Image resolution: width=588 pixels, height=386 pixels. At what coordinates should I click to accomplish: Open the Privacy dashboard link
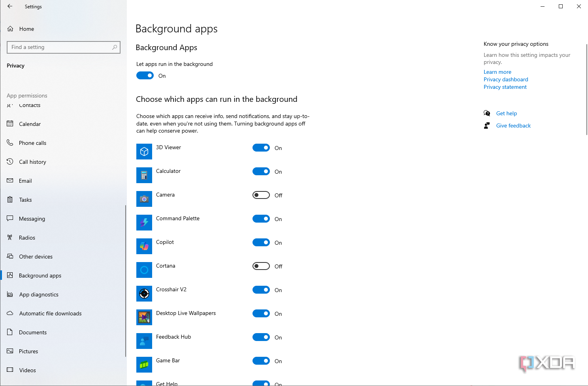point(506,79)
